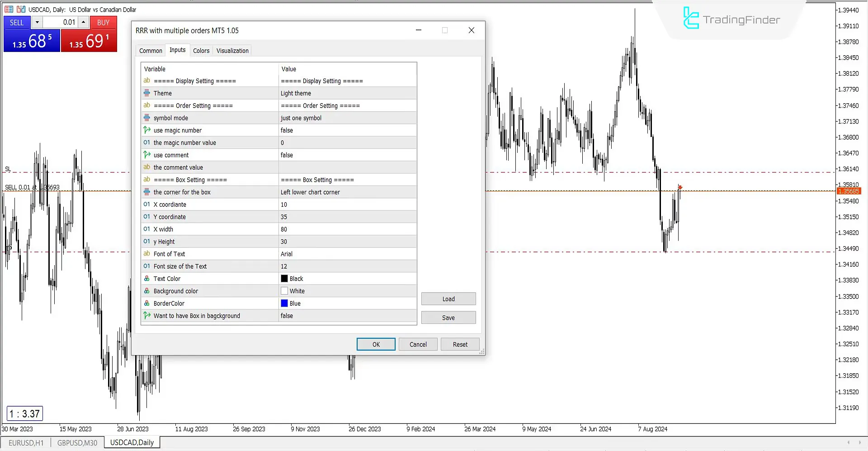Toggle the use magic number setting
This screenshot has height=451, width=868.
316,130
